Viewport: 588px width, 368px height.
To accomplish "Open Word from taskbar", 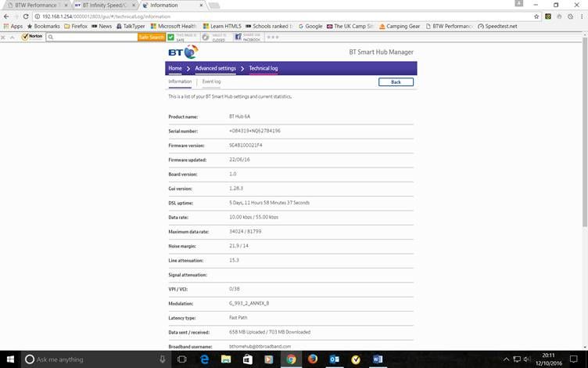I will (x=378, y=359).
